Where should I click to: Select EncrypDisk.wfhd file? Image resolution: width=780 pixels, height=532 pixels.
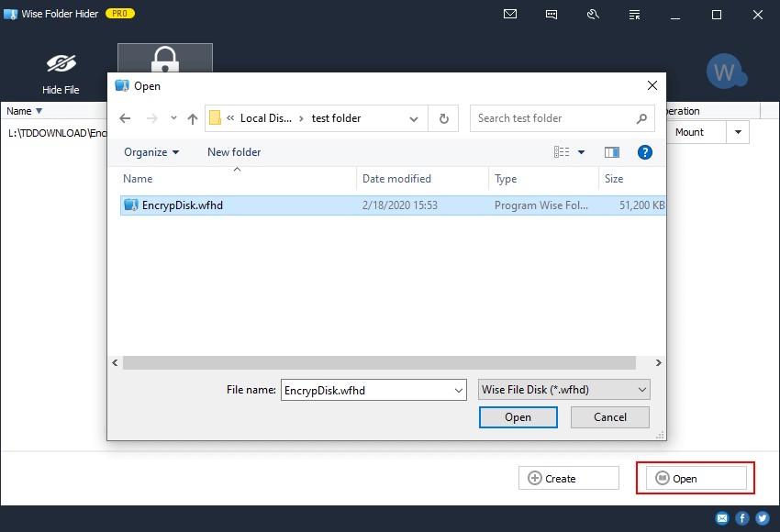[x=393, y=205]
